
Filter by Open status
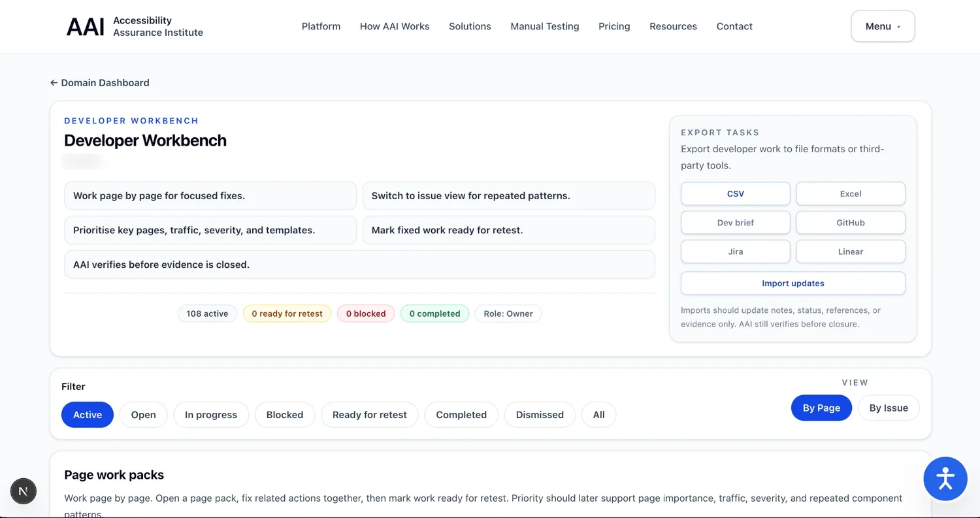[x=143, y=415]
